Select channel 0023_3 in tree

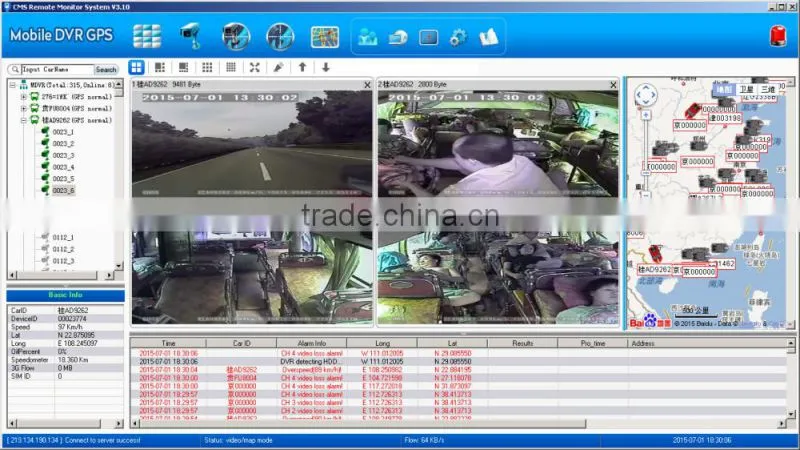click(x=63, y=156)
